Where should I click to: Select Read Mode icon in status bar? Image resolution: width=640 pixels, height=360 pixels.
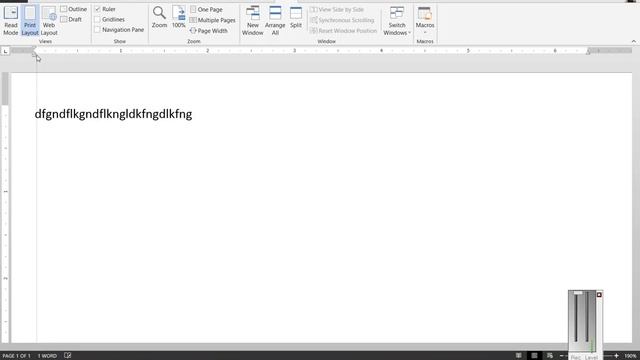point(518,356)
